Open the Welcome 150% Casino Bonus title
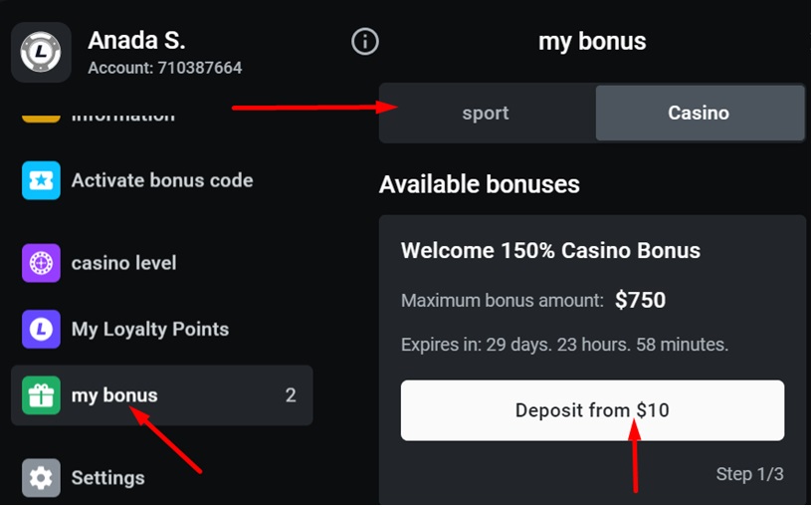The image size is (812, 508). pyautogui.click(x=550, y=251)
